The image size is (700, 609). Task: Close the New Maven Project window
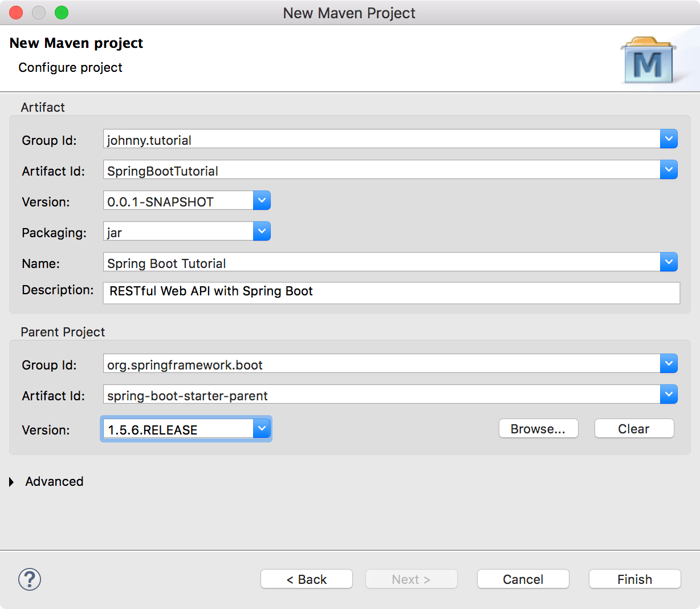(x=16, y=13)
